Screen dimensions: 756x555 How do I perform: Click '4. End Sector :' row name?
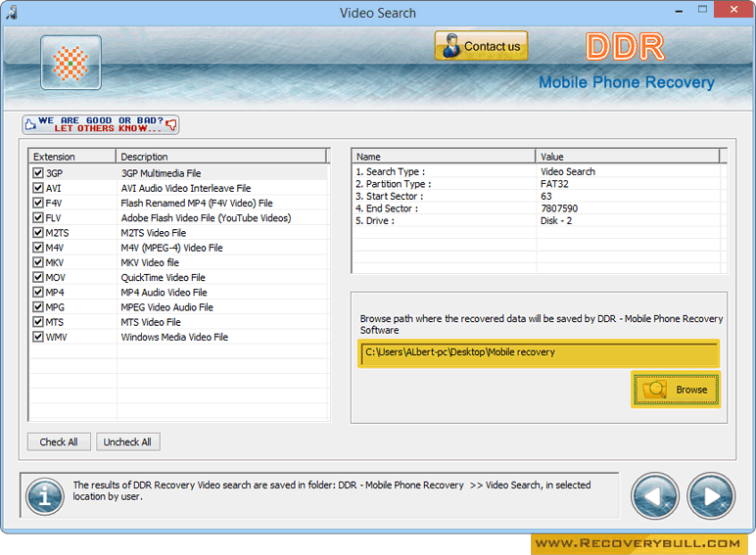(387, 208)
